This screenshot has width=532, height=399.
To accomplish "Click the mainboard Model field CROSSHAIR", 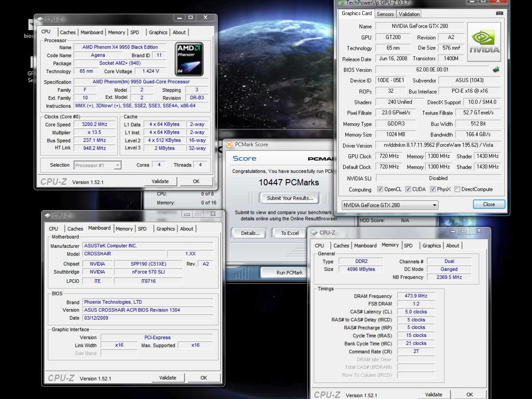I will [x=125, y=254].
